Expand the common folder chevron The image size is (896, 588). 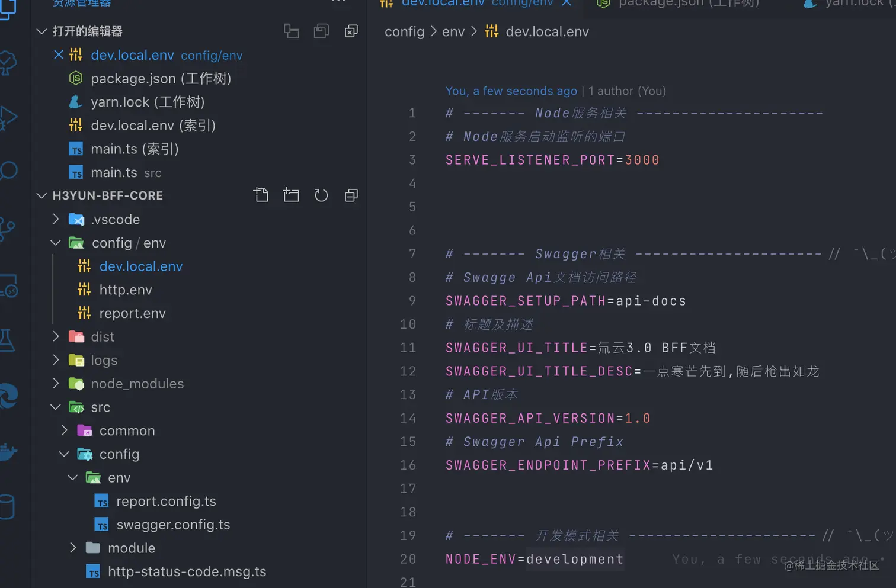65,430
